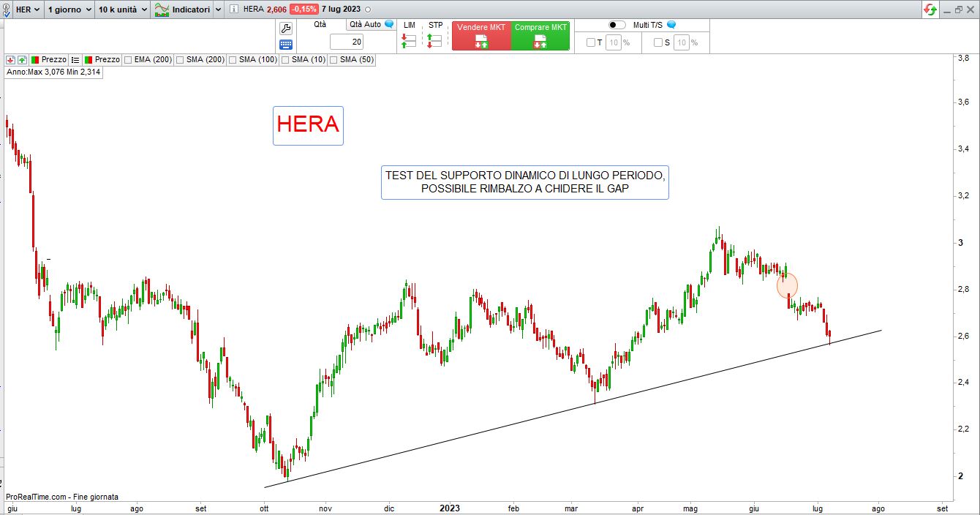This screenshot has width=980, height=515.
Task: Expand the 1 giorno timeframe dropdown
Action: 69,10
